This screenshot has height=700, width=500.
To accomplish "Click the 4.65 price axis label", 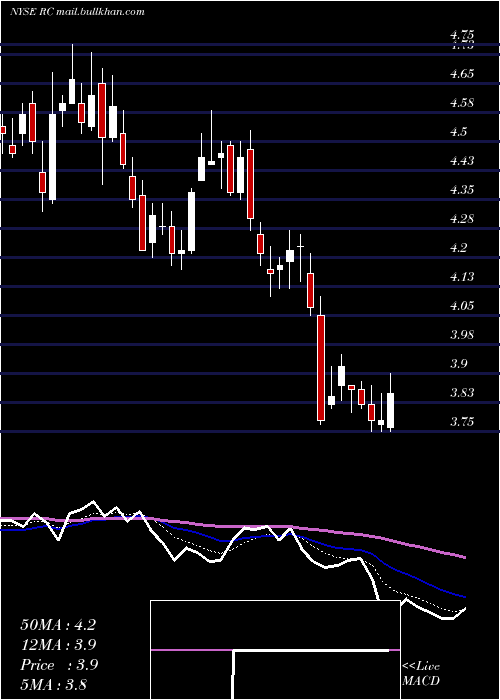I will (462, 74).
